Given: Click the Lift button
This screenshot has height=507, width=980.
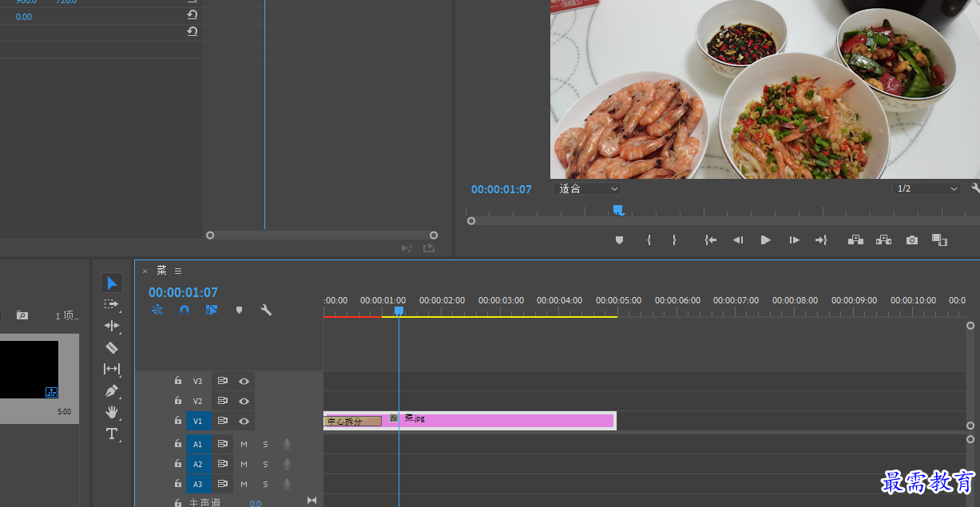Looking at the screenshot, I should point(855,240).
